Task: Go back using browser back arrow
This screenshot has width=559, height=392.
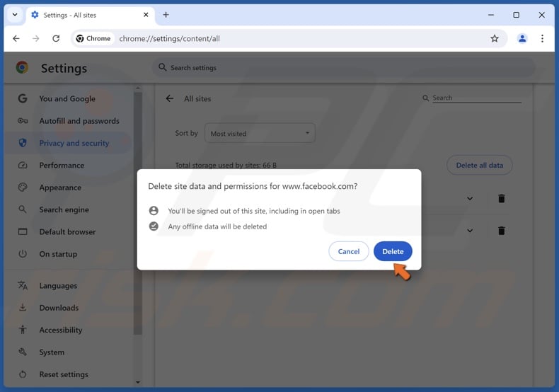Action: coord(16,38)
